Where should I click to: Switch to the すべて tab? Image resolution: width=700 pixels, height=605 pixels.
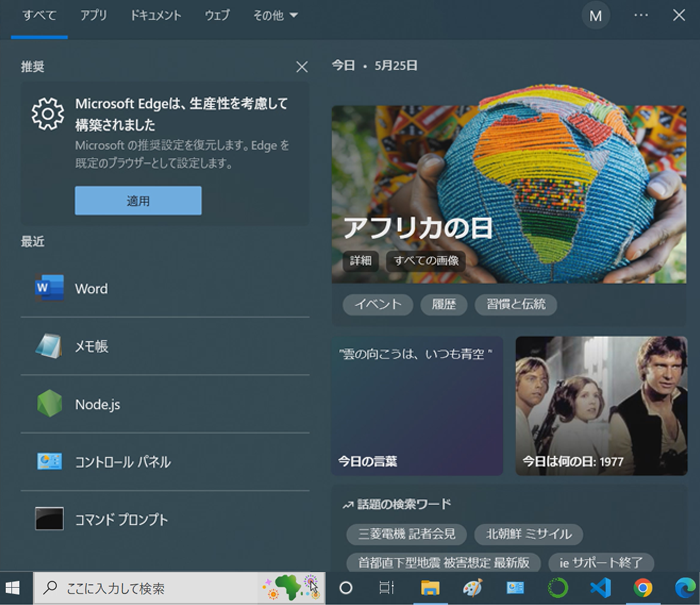(39, 16)
